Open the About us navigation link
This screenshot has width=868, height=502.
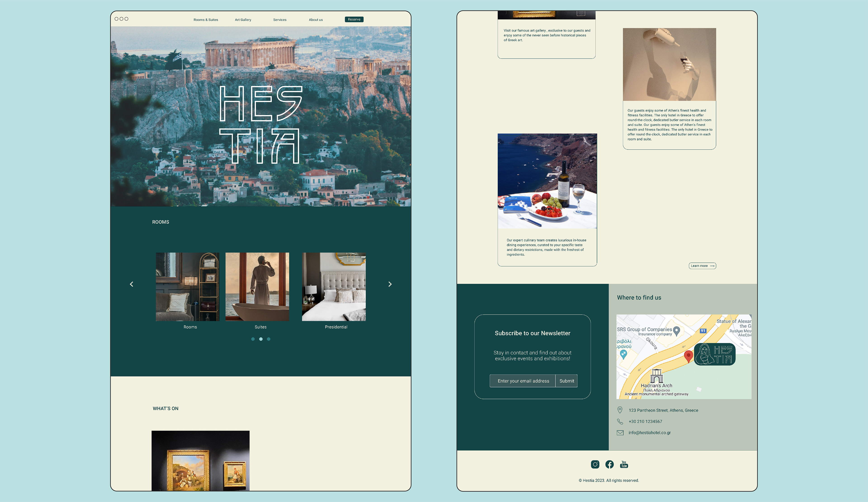[x=316, y=20]
